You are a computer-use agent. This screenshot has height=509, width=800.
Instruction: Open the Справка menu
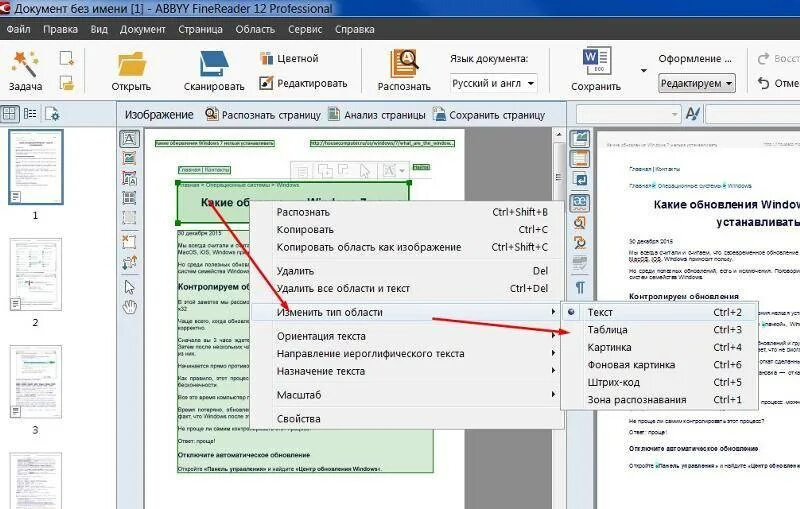click(x=355, y=30)
